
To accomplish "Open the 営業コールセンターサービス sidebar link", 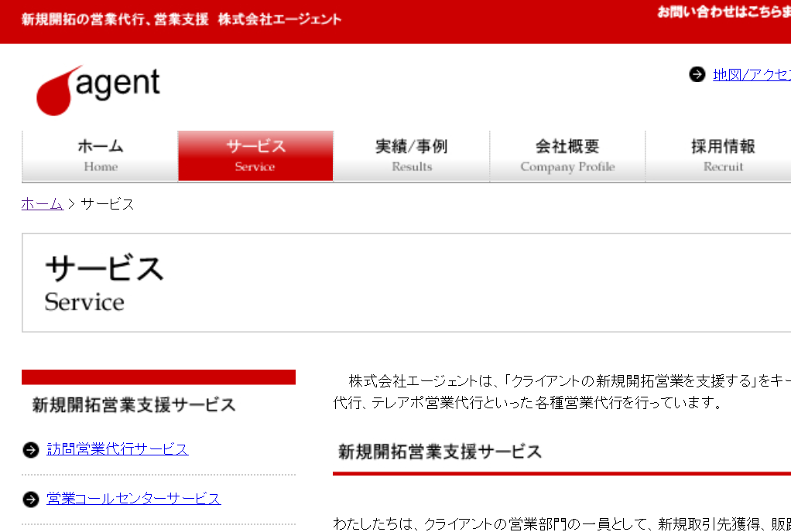I will pos(133,499).
